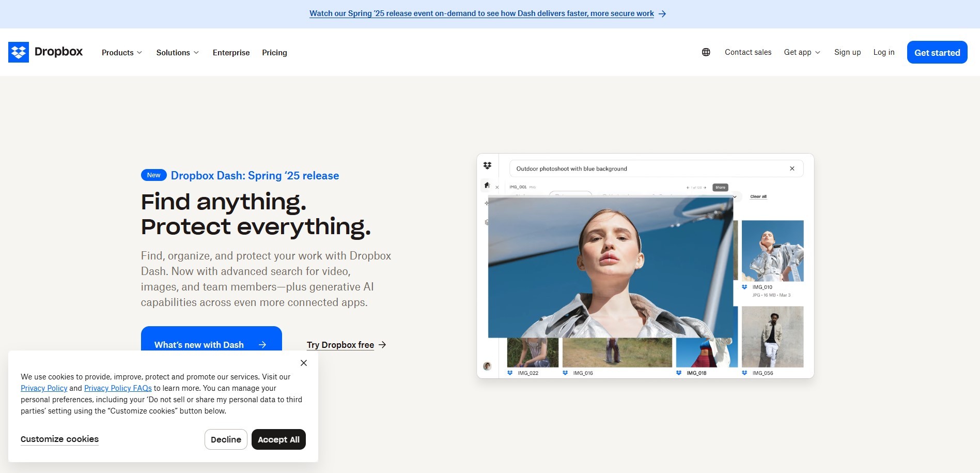Click the '1 of 120' counter

[x=696, y=188]
